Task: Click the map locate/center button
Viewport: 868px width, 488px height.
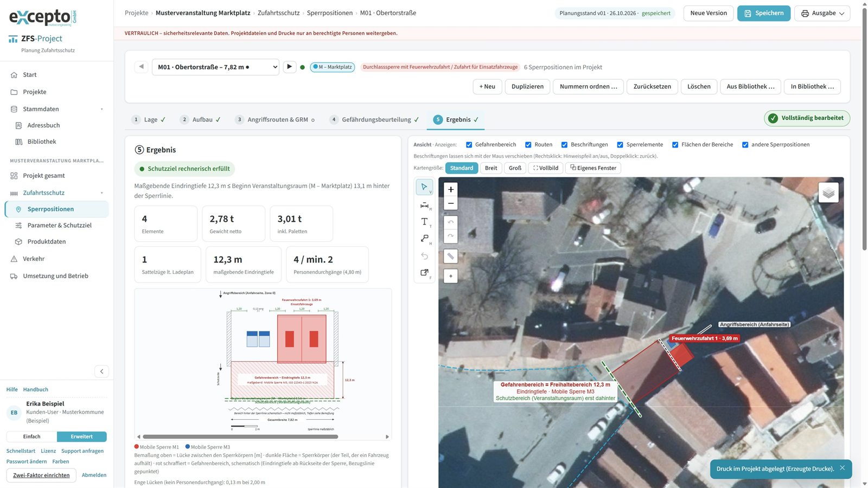Action: (451, 276)
